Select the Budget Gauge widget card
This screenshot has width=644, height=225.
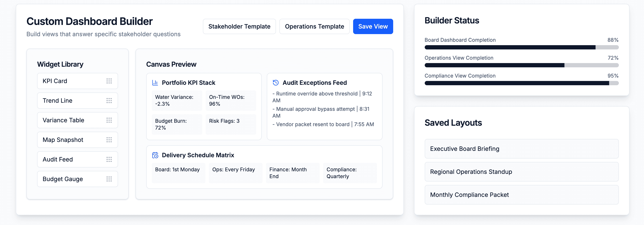pyautogui.click(x=77, y=179)
